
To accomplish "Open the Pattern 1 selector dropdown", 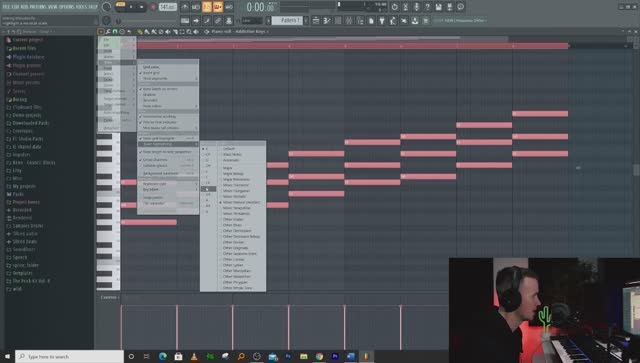I will pos(287,20).
